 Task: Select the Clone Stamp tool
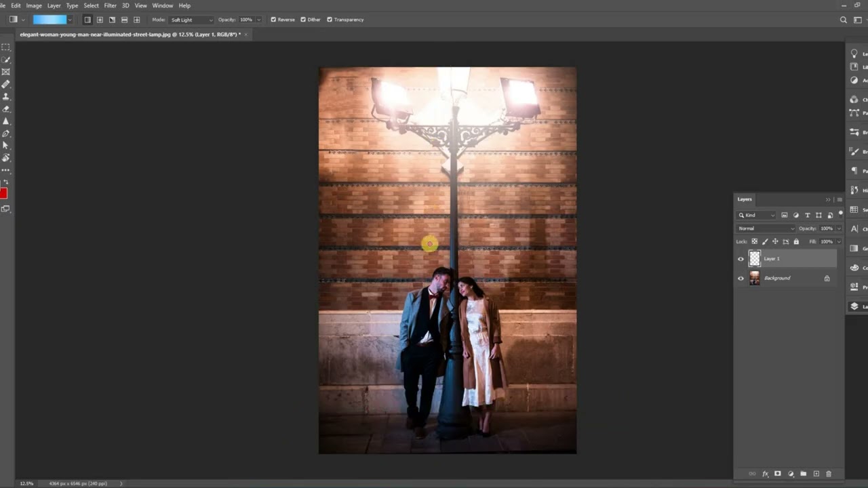point(5,96)
